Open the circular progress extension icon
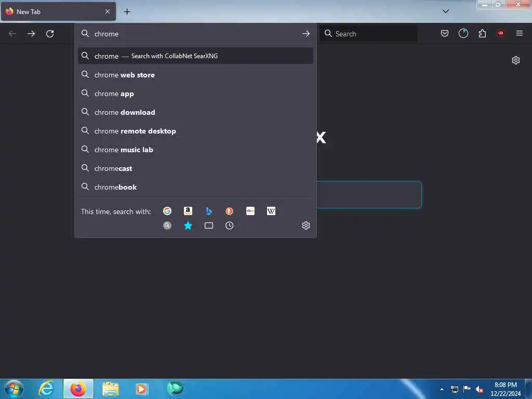The height and width of the screenshot is (399, 532). click(x=463, y=33)
